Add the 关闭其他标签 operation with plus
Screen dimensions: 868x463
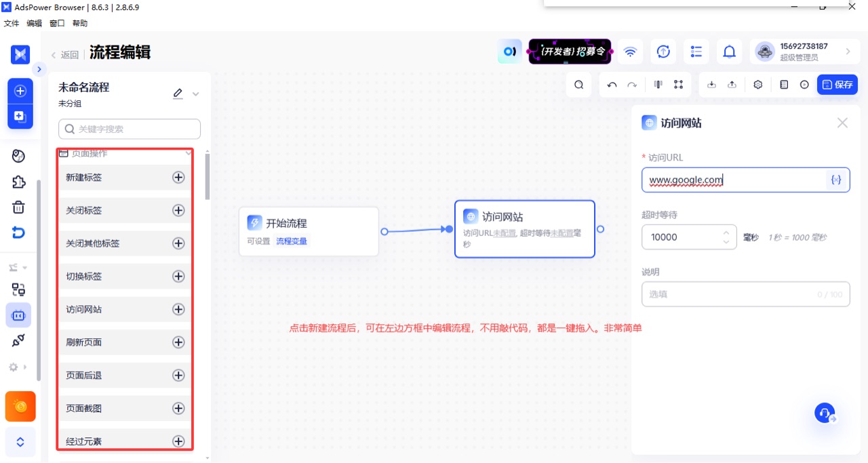click(178, 243)
